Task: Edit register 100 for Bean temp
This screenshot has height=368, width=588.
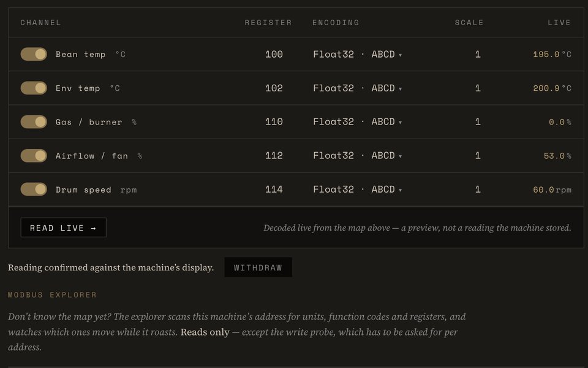Action: 274,55
